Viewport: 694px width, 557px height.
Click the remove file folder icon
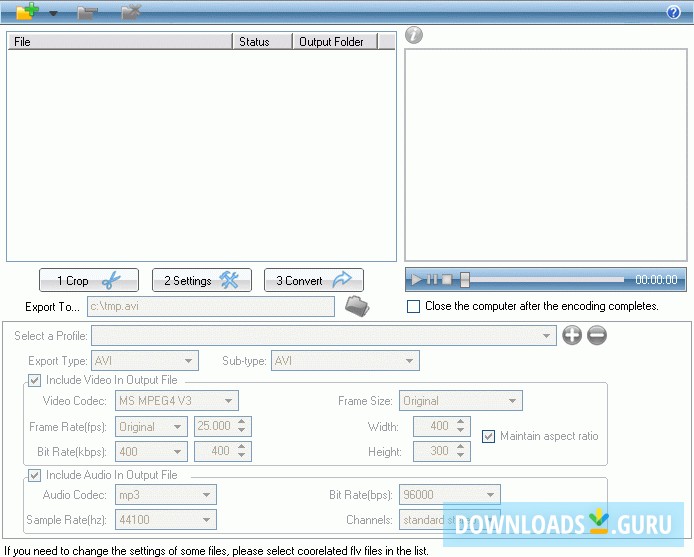tap(87, 12)
